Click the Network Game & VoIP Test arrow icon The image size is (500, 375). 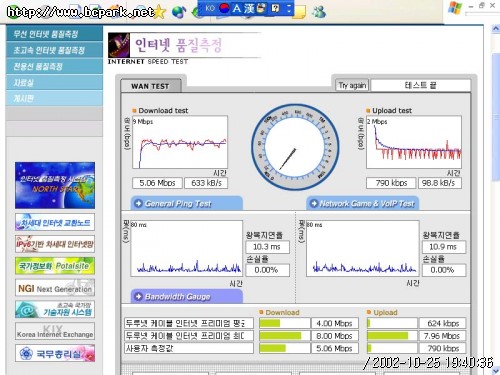click(314, 203)
